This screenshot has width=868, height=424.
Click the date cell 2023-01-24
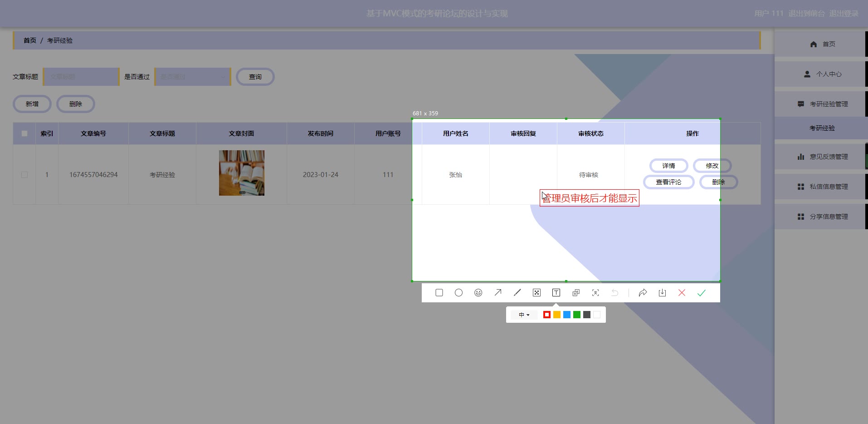coord(321,175)
